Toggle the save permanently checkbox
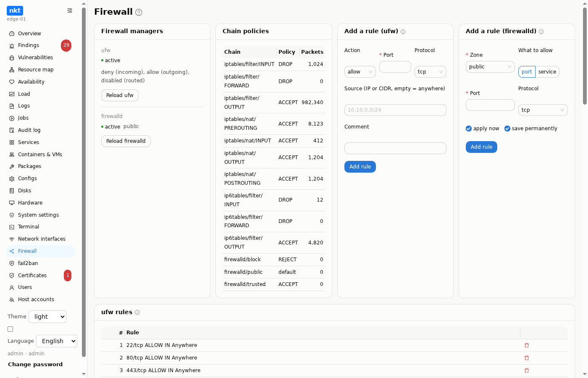Image resolution: width=588 pixels, height=378 pixels. click(507, 129)
